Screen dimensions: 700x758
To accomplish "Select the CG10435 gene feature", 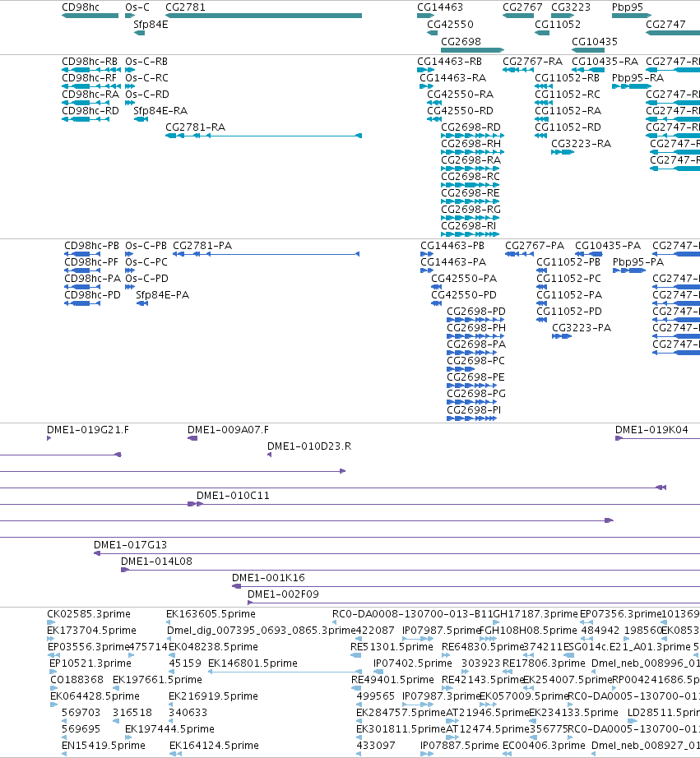I will [588, 50].
